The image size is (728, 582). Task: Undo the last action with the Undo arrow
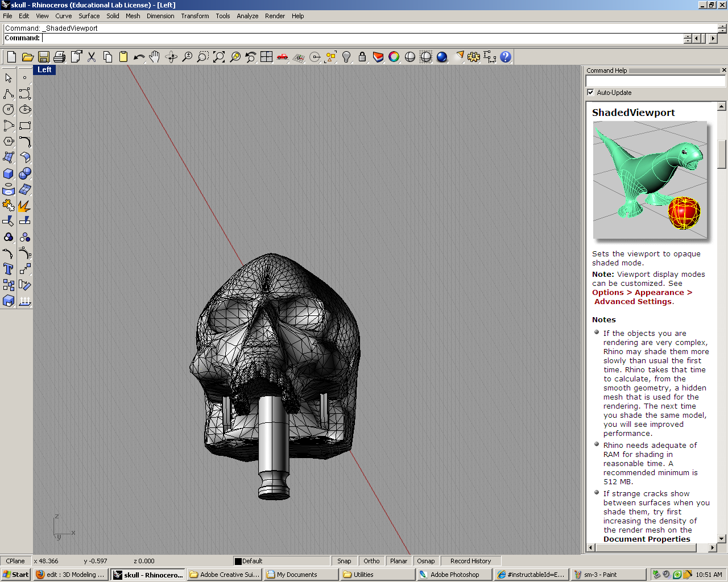[x=139, y=57]
